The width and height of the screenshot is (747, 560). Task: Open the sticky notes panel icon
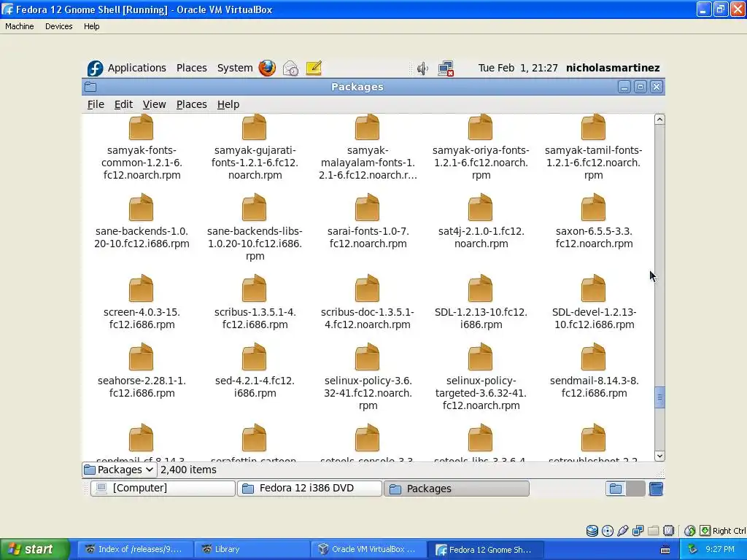[x=314, y=68]
